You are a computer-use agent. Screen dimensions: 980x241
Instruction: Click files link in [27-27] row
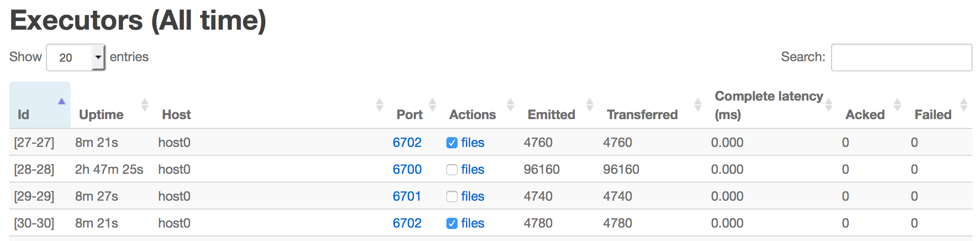(472, 143)
